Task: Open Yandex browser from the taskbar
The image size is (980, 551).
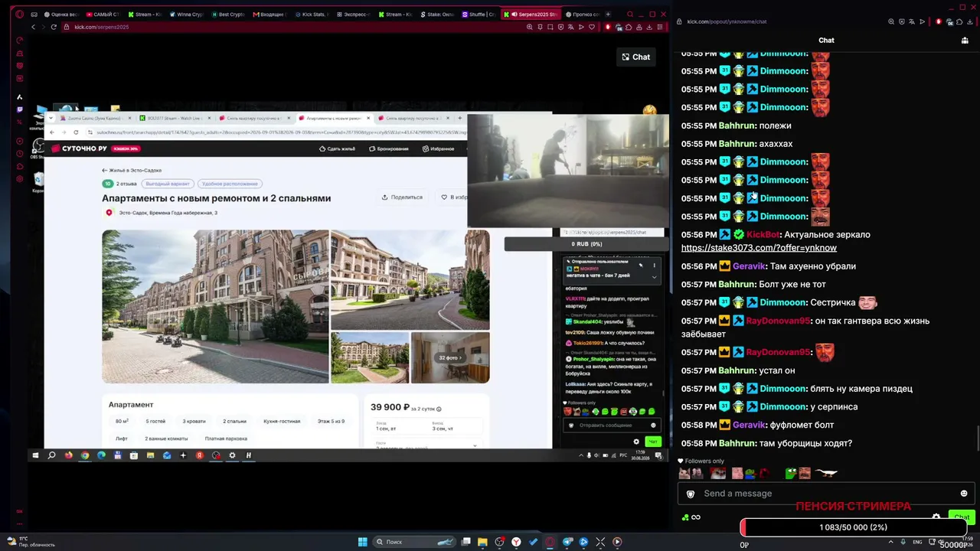Action: [516, 542]
